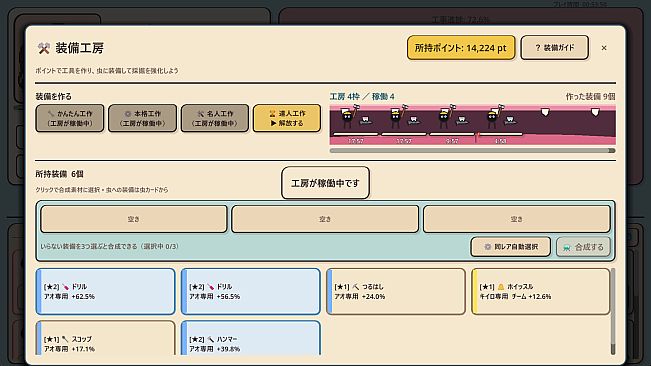The image size is (651, 366).
Task: Click the drill icon on the +62.5% card
Action: (x=66, y=287)
